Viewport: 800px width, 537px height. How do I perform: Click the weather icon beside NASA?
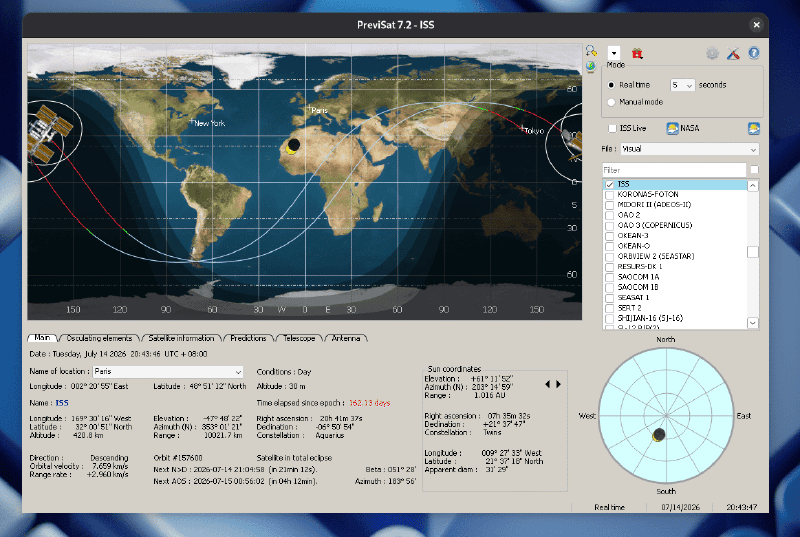pos(672,129)
